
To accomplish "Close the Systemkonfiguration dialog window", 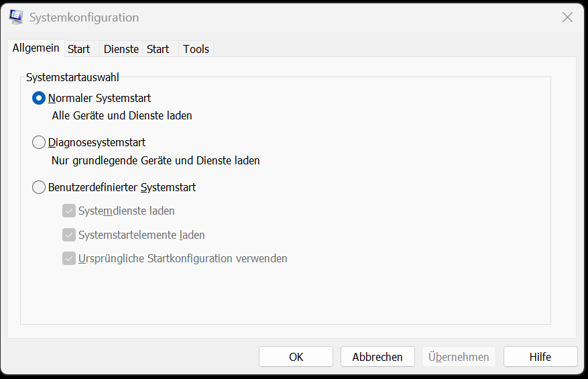I will (567, 17).
